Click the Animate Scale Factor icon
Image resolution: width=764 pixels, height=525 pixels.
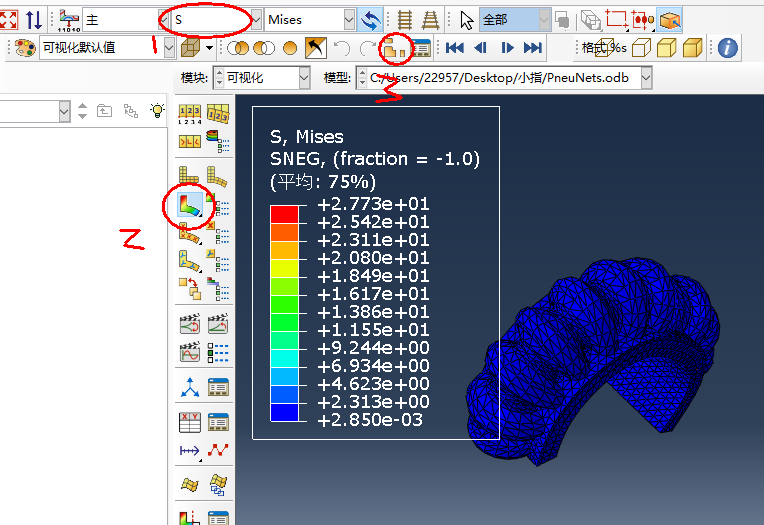(189, 324)
